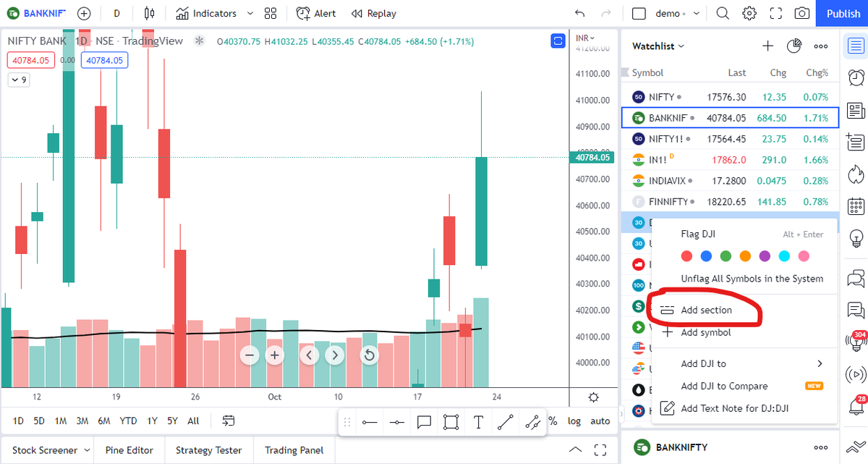Click the layout rectangle icon beside demo
This screenshot has height=464, width=868.
pos(639,13)
